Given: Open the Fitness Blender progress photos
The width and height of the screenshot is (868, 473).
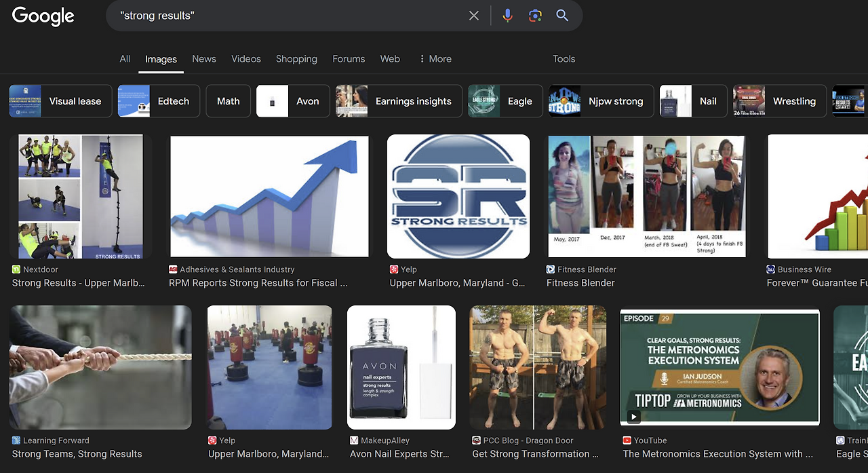Looking at the screenshot, I should click(647, 197).
